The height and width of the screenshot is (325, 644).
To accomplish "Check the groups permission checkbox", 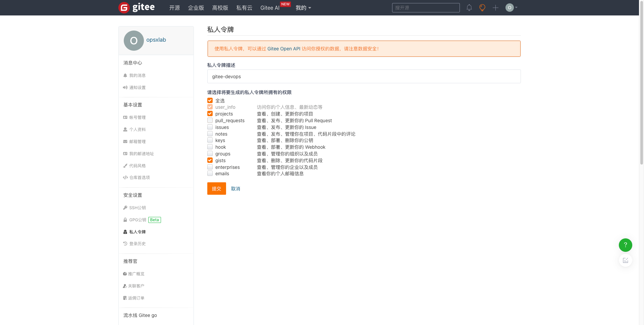I will [x=210, y=153].
